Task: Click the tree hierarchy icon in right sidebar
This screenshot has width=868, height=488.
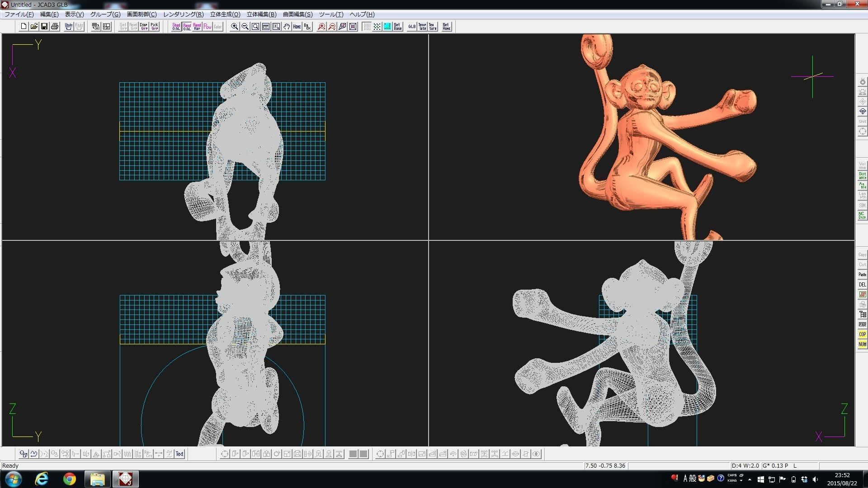Action: click(x=863, y=314)
